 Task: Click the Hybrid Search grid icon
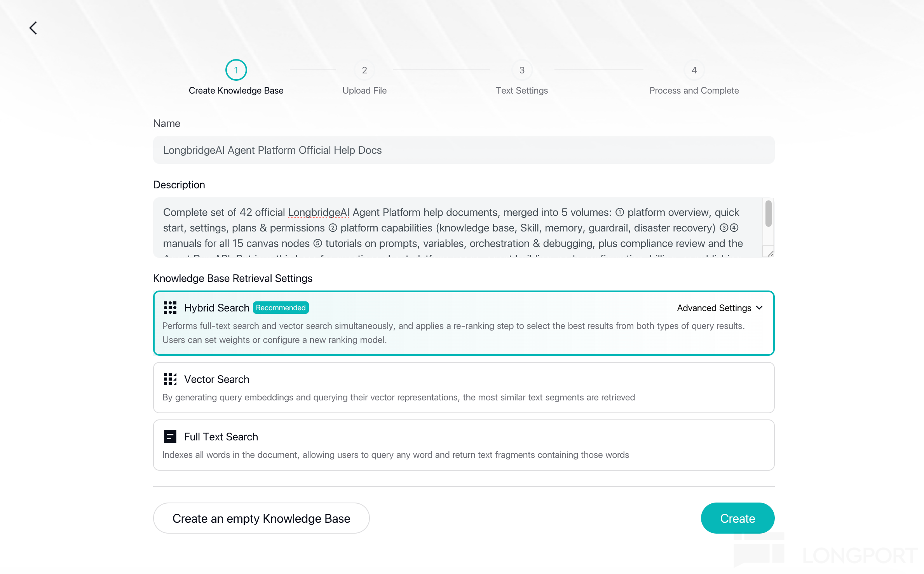pyautogui.click(x=170, y=308)
